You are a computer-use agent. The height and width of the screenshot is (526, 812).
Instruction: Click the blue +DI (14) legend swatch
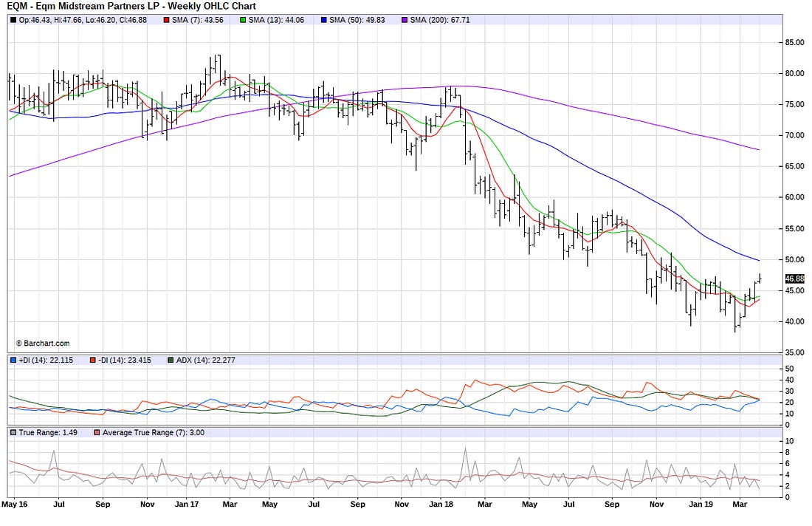point(13,361)
